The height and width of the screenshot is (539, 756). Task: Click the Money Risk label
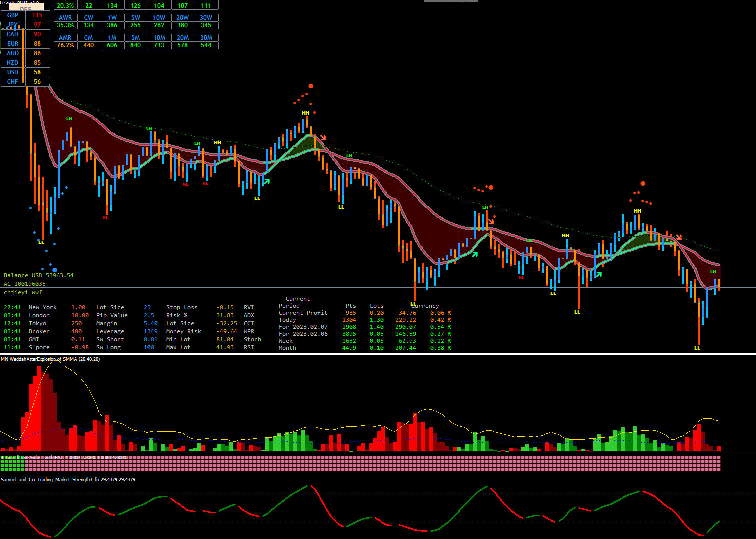[184, 331]
